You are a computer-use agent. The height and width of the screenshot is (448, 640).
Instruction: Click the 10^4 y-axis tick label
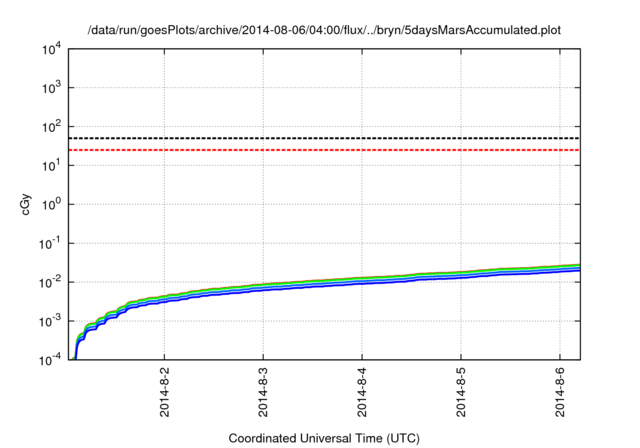click(51, 49)
